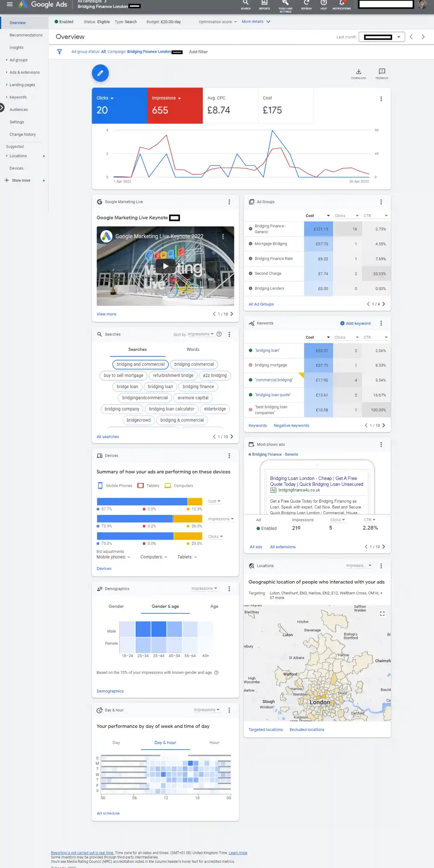Click the blue pencil edit button
The width and height of the screenshot is (434, 868).
click(x=100, y=73)
